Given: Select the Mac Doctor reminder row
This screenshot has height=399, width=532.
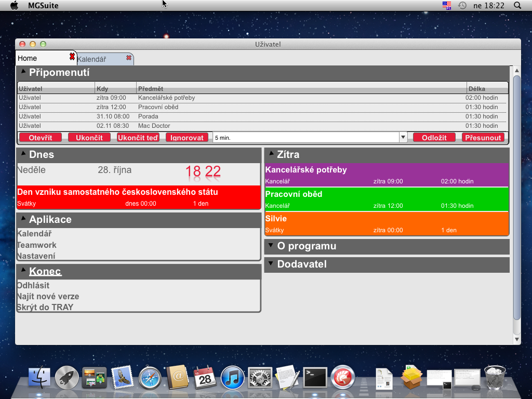Looking at the screenshot, I should coord(262,126).
